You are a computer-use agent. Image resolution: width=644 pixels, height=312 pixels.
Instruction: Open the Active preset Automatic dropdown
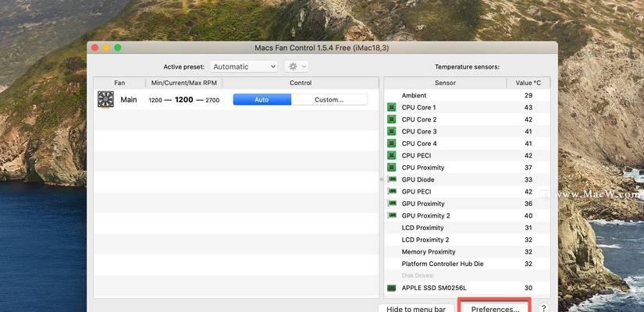[244, 66]
